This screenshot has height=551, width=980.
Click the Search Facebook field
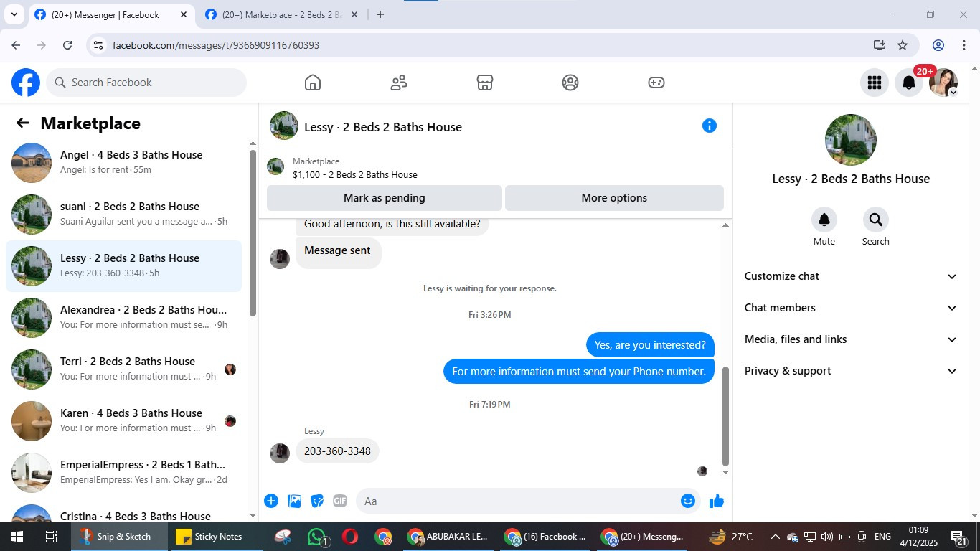pyautogui.click(x=146, y=83)
